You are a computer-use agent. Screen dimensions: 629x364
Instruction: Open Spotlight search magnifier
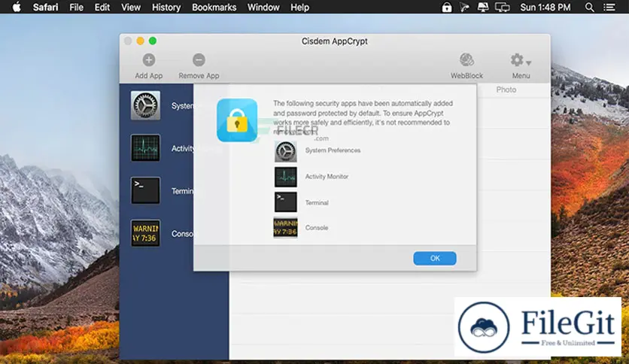[x=589, y=8]
